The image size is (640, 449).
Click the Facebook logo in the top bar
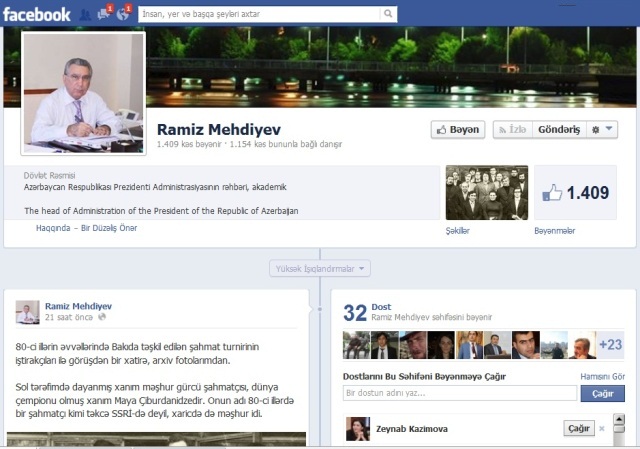pos(37,14)
